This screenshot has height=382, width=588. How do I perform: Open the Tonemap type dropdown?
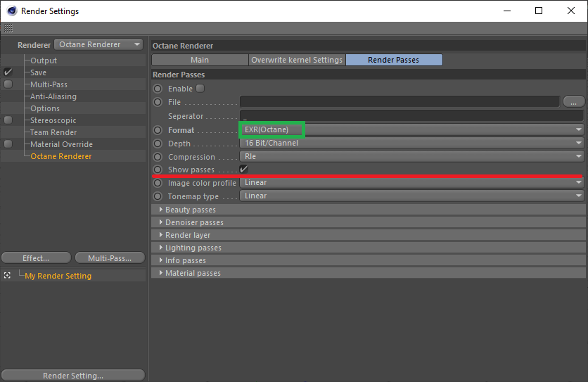[x=411, y=196]
